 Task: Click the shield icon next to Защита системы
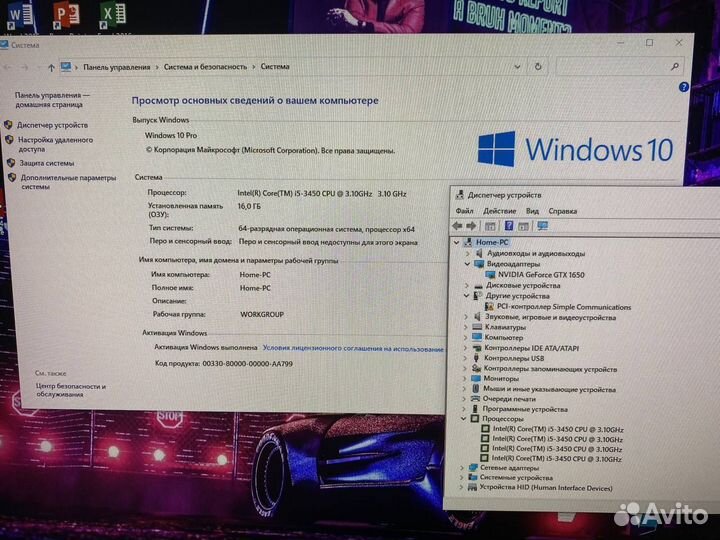(11, 163)
